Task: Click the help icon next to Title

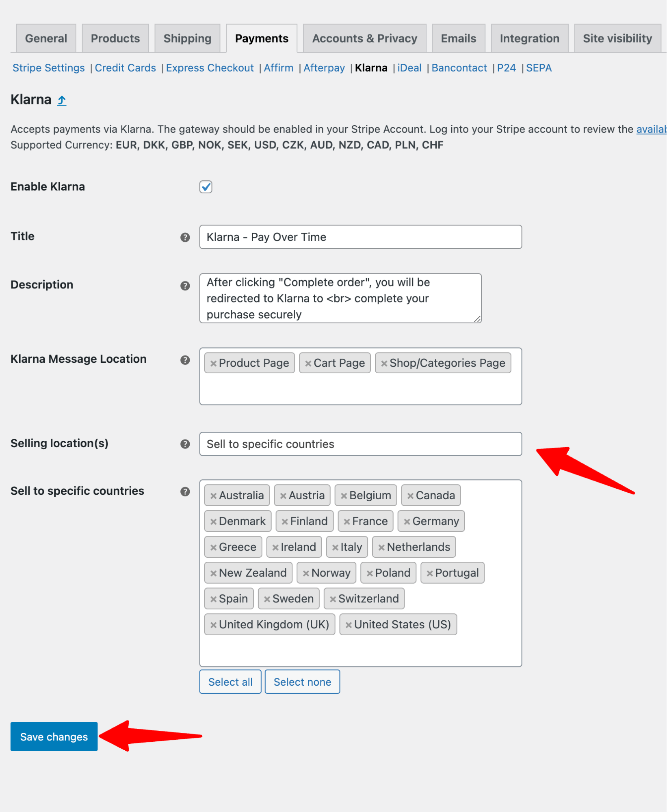Action: [x=185, y=237]
